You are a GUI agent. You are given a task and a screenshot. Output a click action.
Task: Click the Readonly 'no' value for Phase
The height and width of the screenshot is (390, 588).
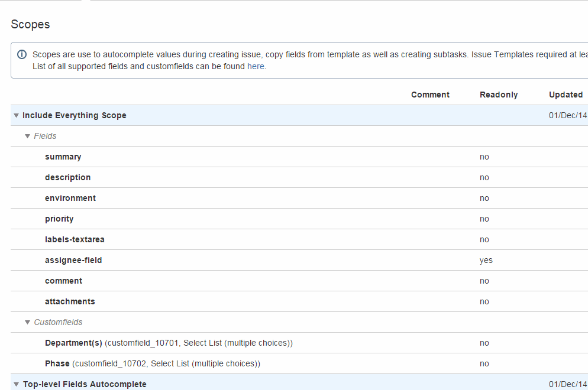484,364
